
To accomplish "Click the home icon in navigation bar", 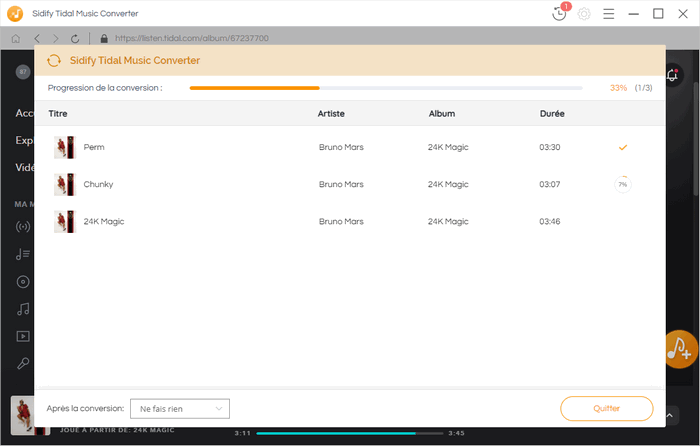I will pos(16,38).
